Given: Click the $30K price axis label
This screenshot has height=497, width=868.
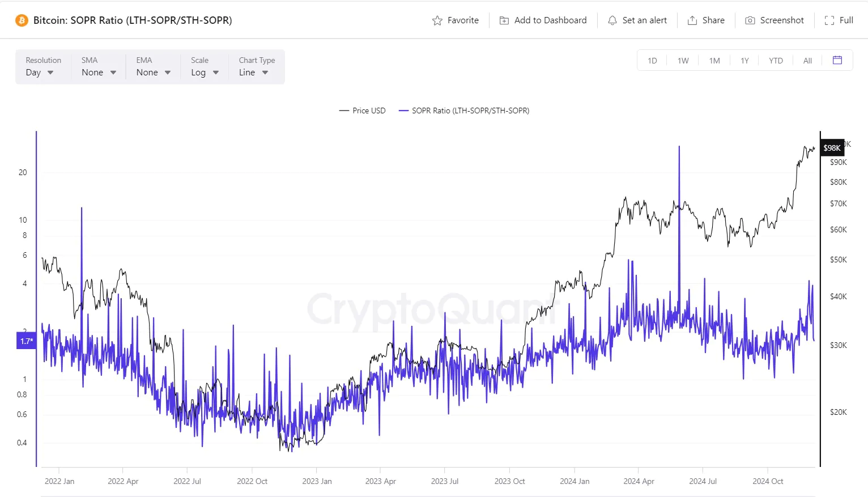Looking at the screenshot, I should [x=838, y=345].
